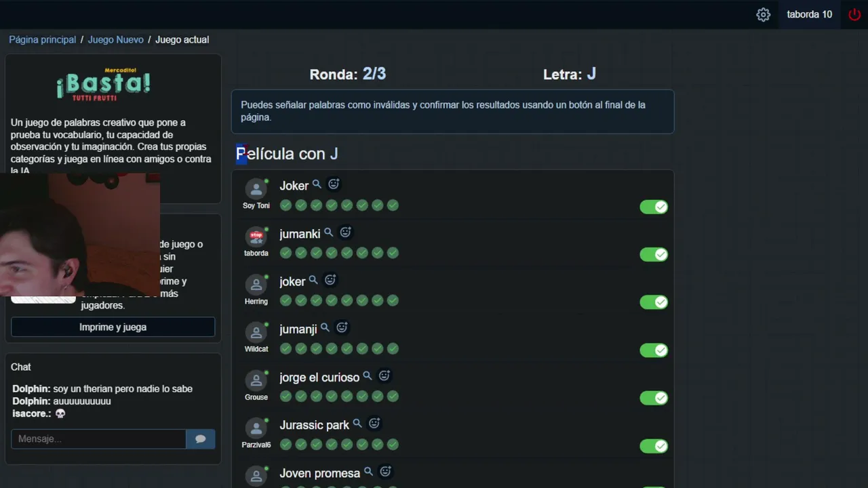The width and height of the screenshot is (868, 488).
Task: Click the ¡Basta! Tutti Frutti logo
Action: 104,85
